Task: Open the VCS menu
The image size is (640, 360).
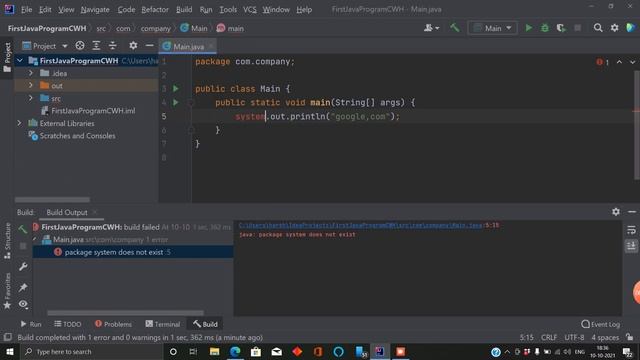Action: click(x=250, y=9)
